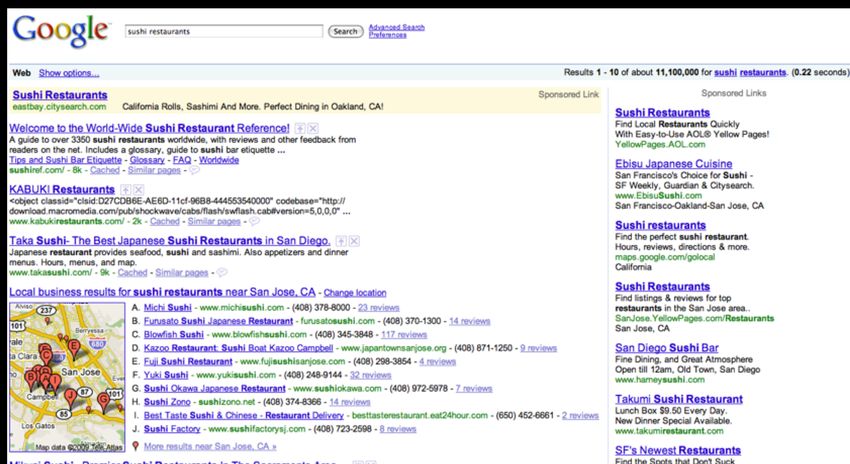Open Michi Sushi local listing
The height and width of the screenshot is (464, 850).
[x=168, y=307]
